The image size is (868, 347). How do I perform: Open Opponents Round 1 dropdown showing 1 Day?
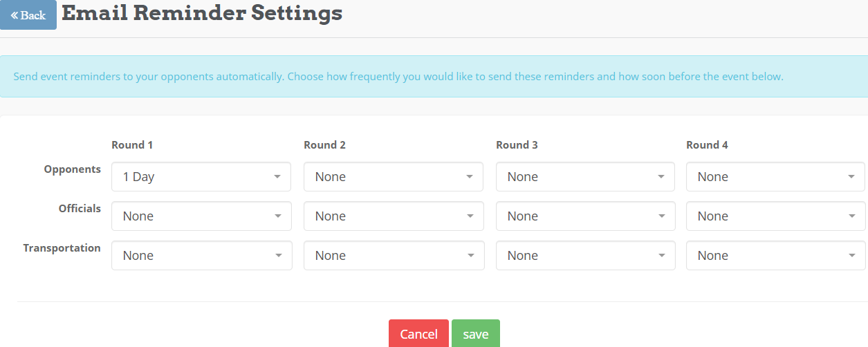[201, 177]
